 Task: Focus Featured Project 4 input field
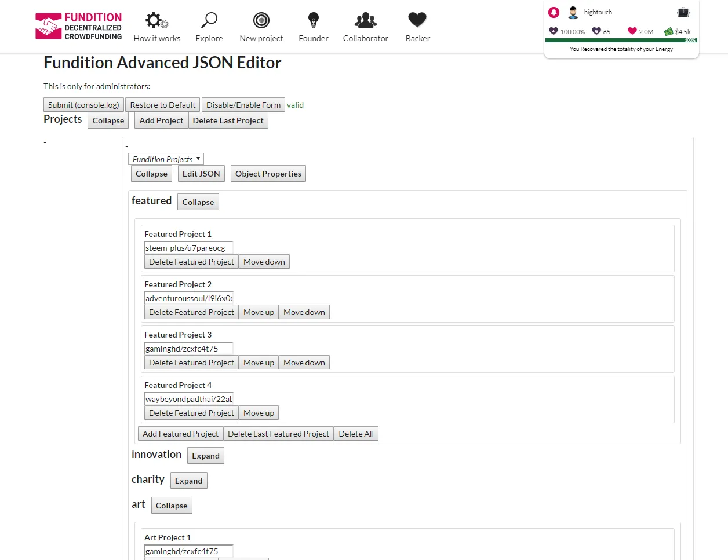coord(188,399)
